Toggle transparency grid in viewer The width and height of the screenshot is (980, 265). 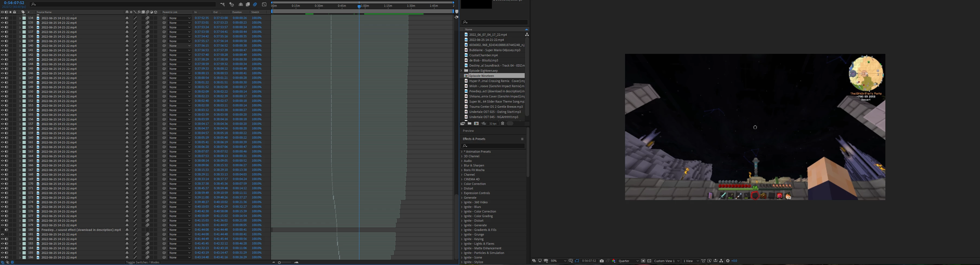649,261
